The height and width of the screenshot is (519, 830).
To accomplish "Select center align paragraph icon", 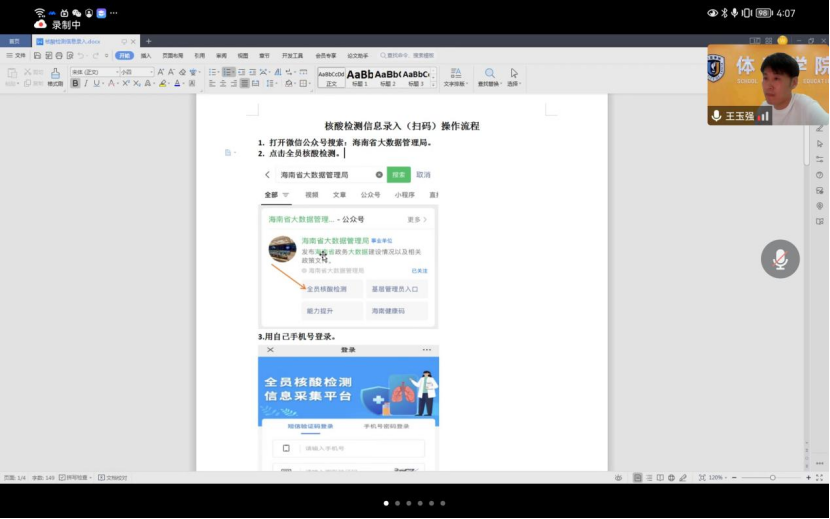I will tap(223, 84).
